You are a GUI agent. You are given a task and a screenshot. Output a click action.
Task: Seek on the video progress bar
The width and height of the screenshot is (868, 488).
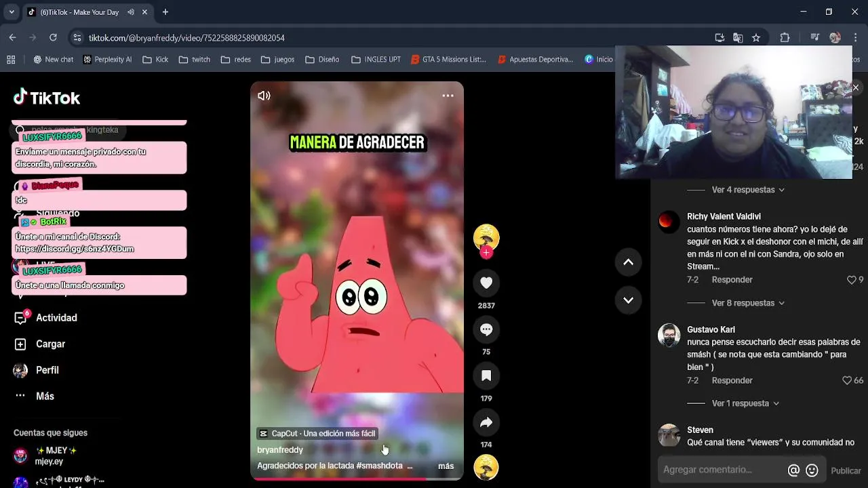click(357, 479)
